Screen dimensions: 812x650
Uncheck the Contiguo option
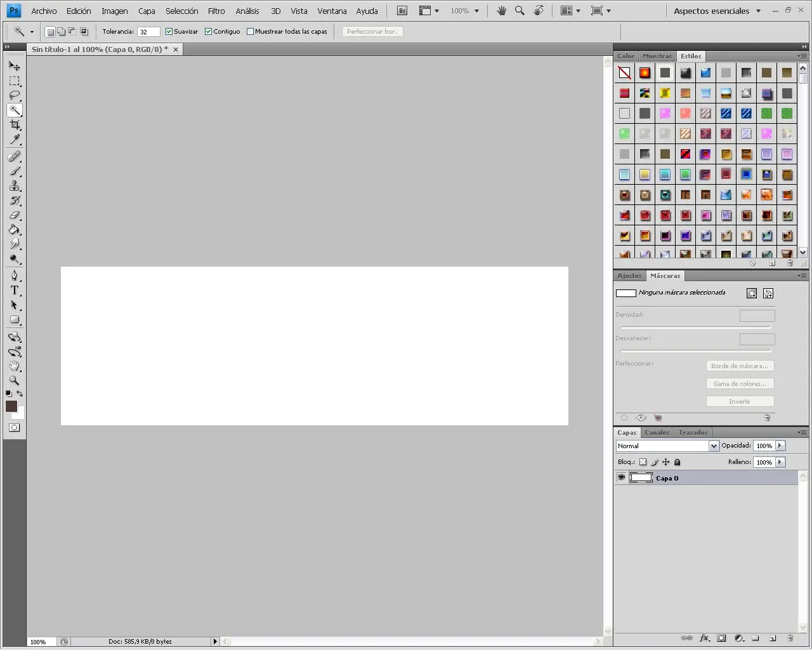click(208, 32)
